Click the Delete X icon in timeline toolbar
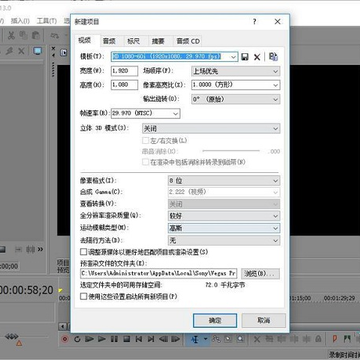360x360 pixels. coord(257,339)
